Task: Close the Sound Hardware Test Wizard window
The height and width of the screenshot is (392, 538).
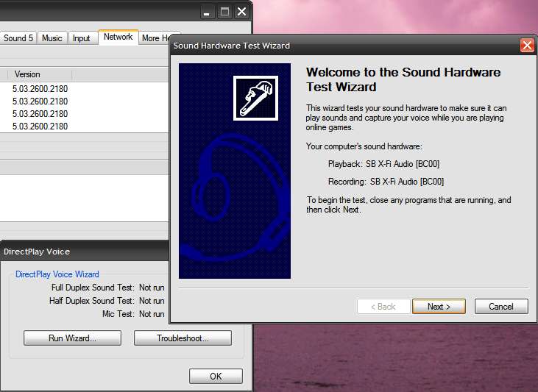Action: click(527, 46)
